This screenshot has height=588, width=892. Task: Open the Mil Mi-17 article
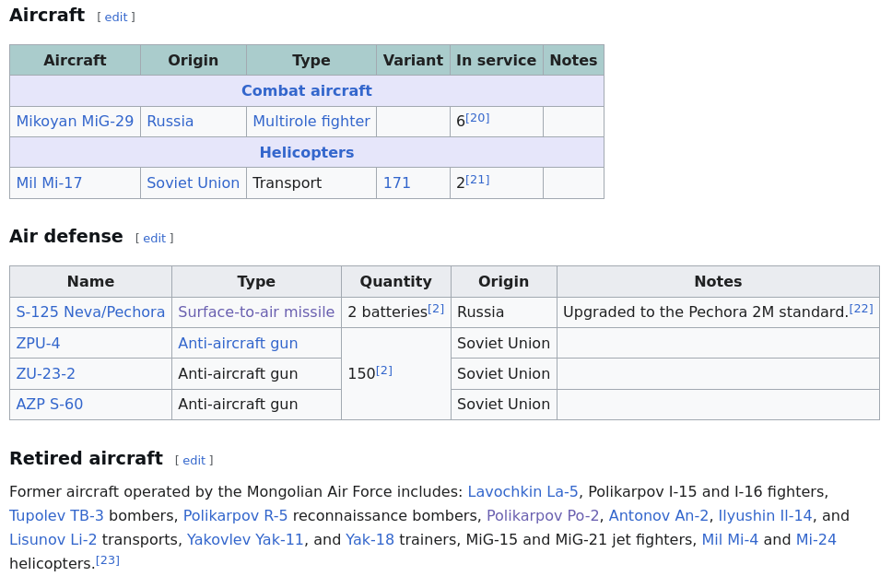pos(49,182)
